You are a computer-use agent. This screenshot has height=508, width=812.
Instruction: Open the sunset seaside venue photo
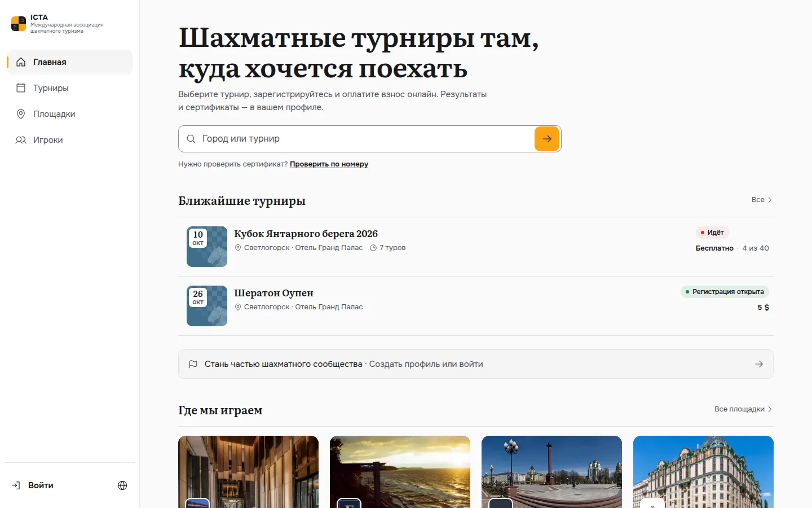click(x=400, y=472)
